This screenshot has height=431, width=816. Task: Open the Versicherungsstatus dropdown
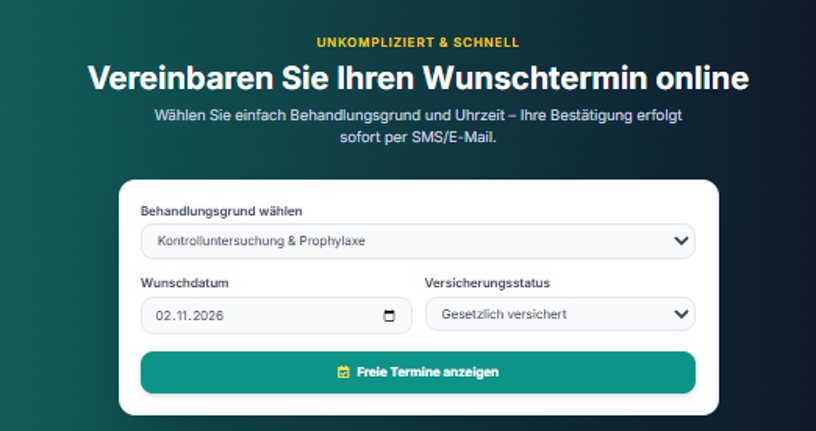tap(560, 314)
